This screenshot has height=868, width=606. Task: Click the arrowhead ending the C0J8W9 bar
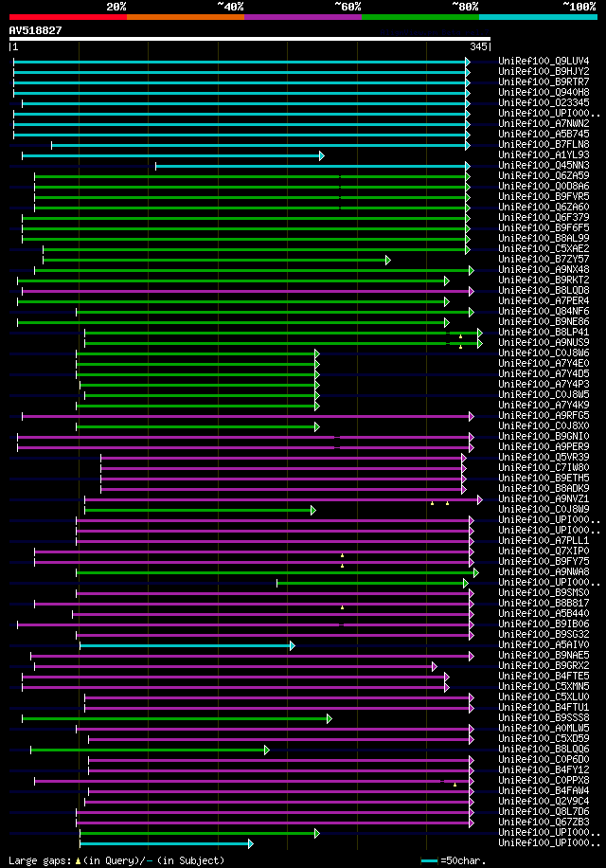click(x=313, y=511)
